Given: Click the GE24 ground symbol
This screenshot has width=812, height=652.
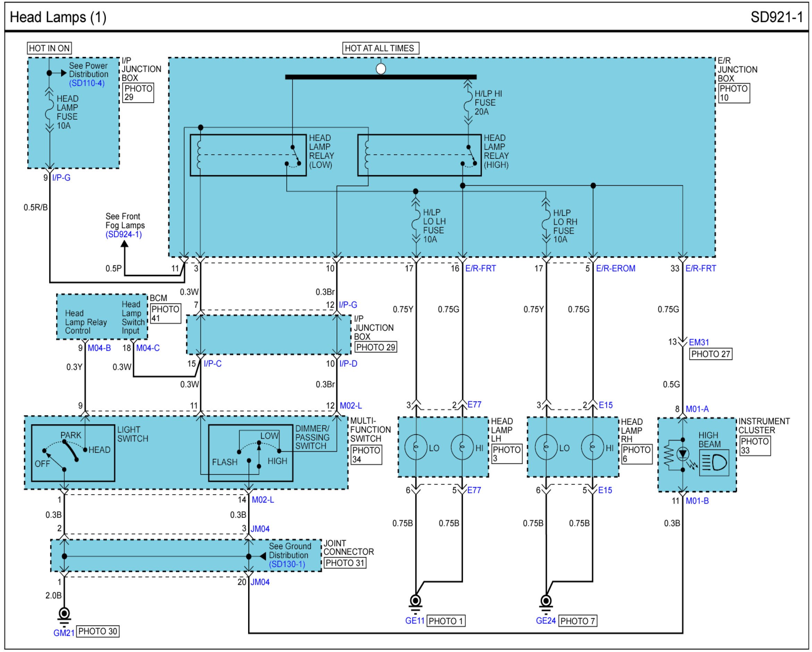Looking at the screenshot, I should (x=546, y=600).
